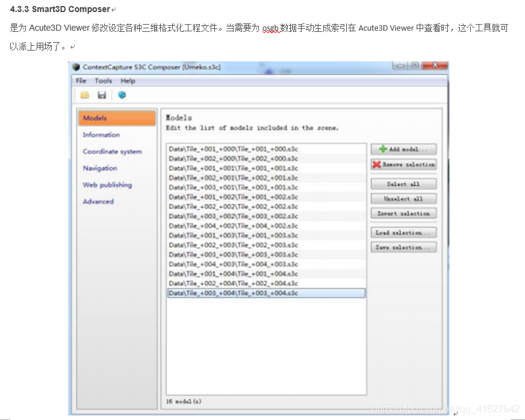
Task: Select row Tile_+004_+002.s3c
Action: (266, 226)
